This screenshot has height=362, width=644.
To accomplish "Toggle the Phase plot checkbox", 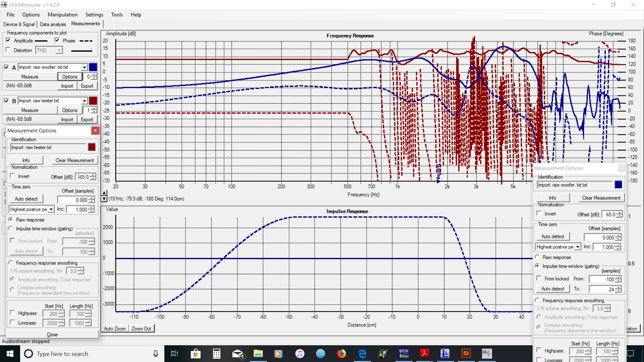I will 57,40.
